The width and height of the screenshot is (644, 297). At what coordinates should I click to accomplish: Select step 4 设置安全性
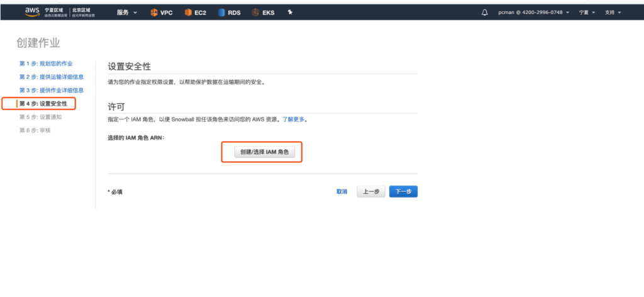click(x=43, y=103)
